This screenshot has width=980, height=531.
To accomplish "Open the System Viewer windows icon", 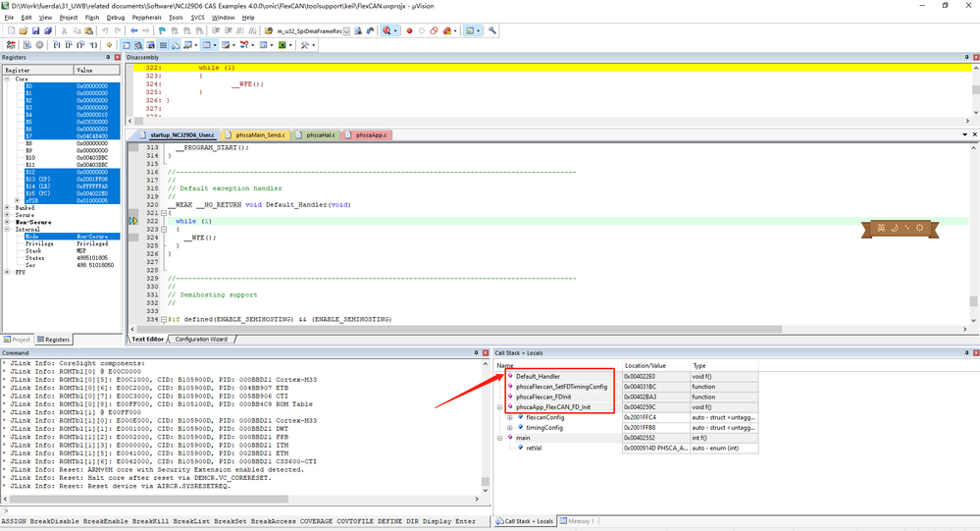I will (x=283, y=45).
